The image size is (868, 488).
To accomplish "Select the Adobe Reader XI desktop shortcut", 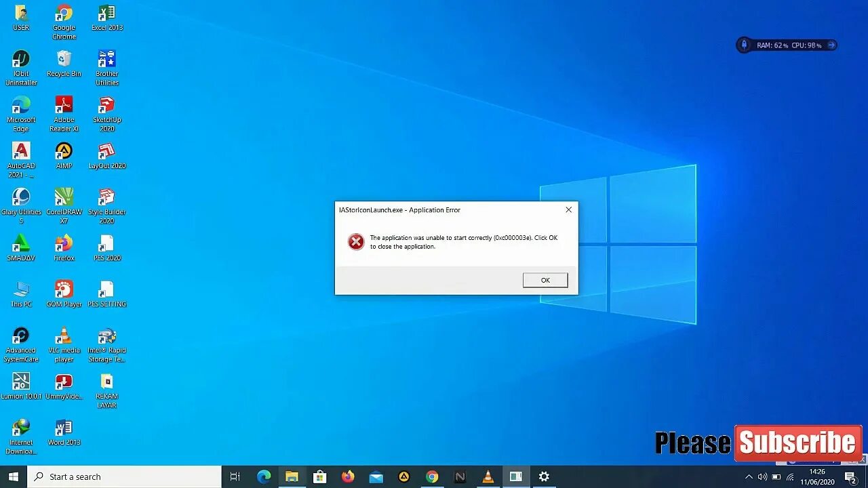I will [64, 115].
